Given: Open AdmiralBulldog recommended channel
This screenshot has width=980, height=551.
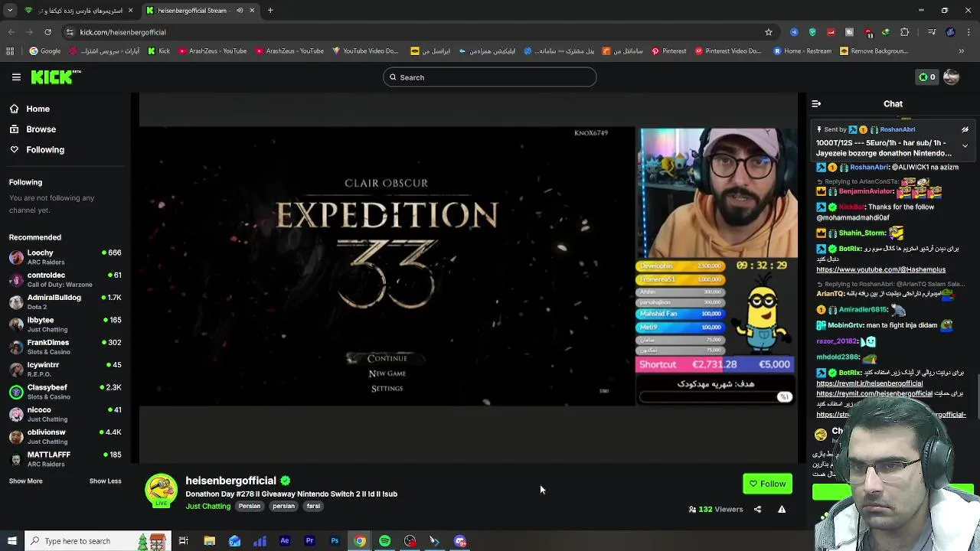Looking at the screenshot, I should coord(65,302).
